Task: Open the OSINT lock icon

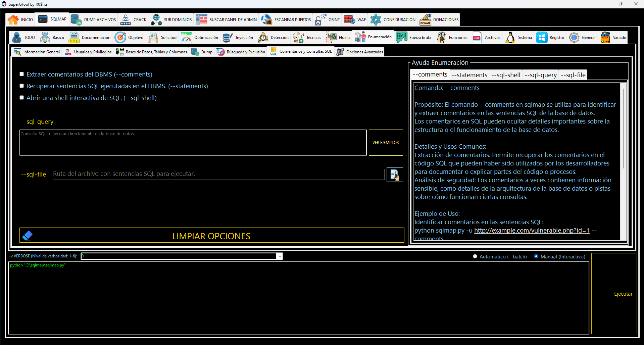Action: (x=320, y=19)
